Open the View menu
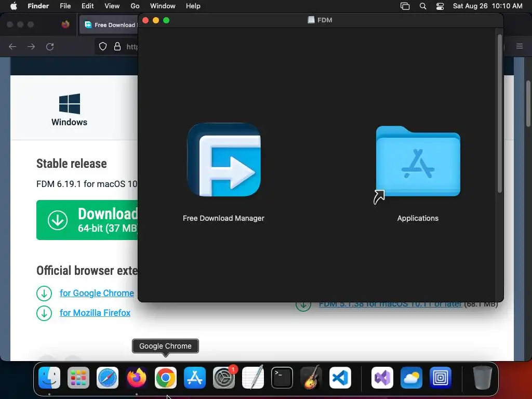Image resolution: width=532 pixels, height=399 pixels. 112,6
